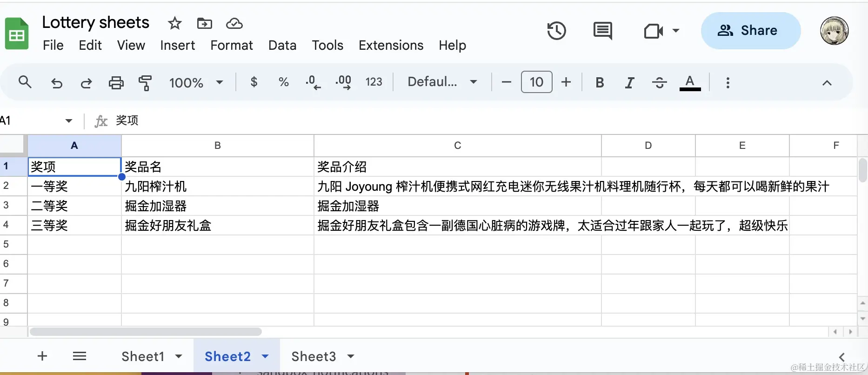The width and height of the screenshot is (868, 375).
Task: Toggle italic formatting
Action: click(x=629, y=82)
